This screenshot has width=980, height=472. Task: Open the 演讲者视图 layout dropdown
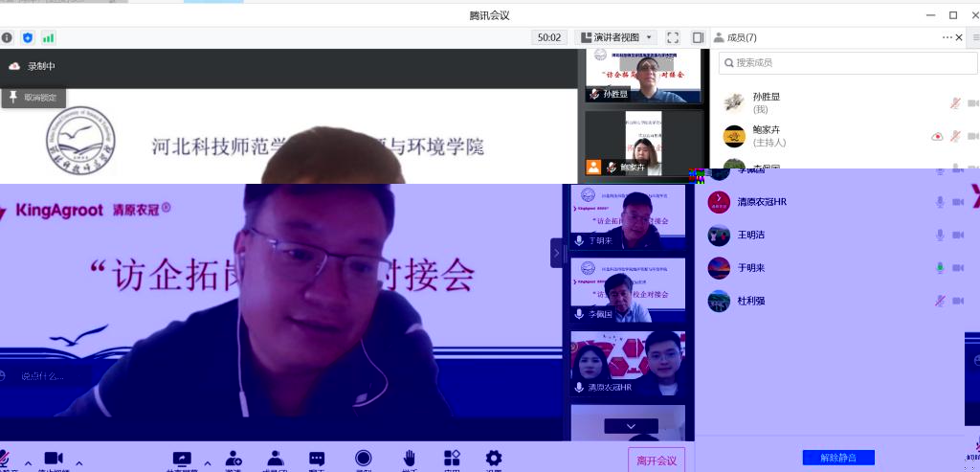pos(615,37)
